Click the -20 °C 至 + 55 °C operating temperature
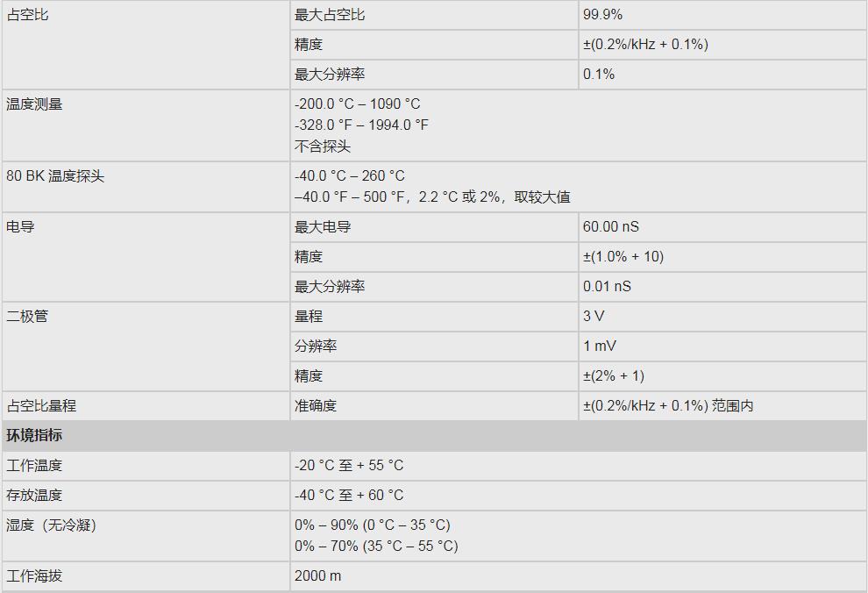 (x=349, y=466)
